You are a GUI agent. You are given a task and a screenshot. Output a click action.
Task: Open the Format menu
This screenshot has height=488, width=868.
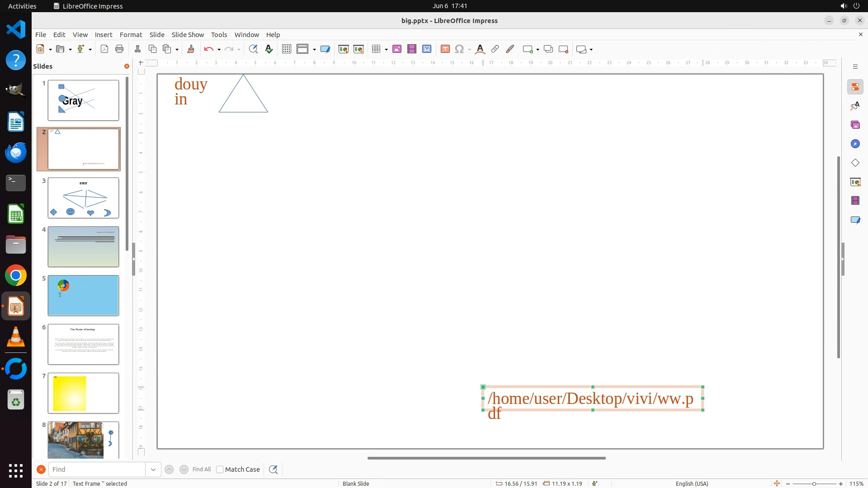[x=131, y=35]
